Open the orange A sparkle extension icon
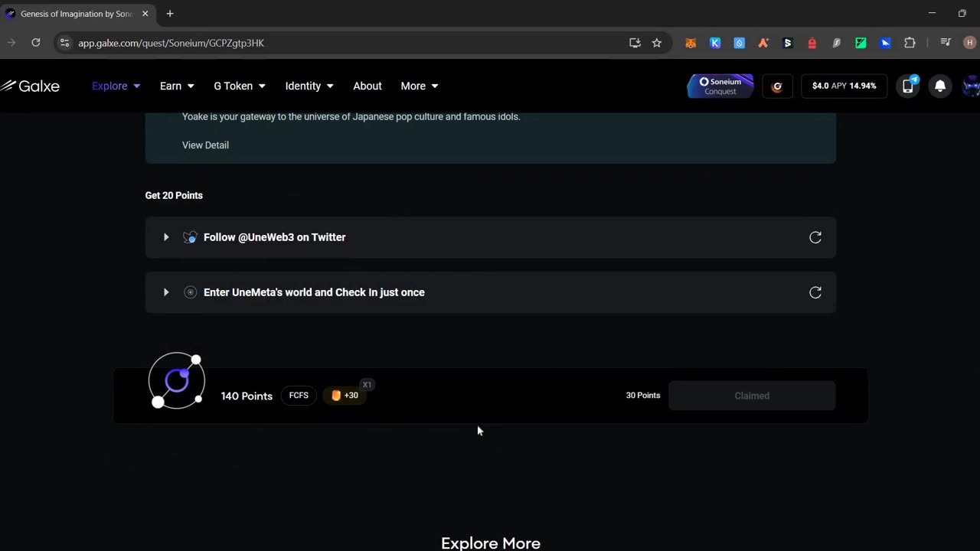The height and width of the screenshot is (551, 980). (x=763, y=43)
